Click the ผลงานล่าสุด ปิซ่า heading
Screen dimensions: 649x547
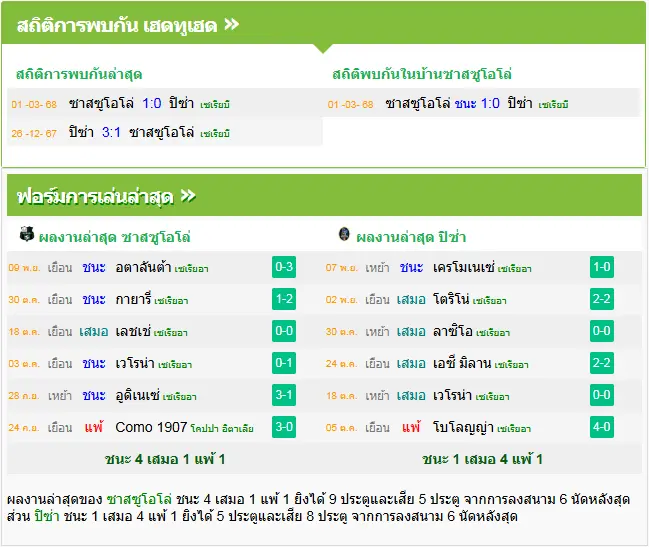[x=411, y=238]
